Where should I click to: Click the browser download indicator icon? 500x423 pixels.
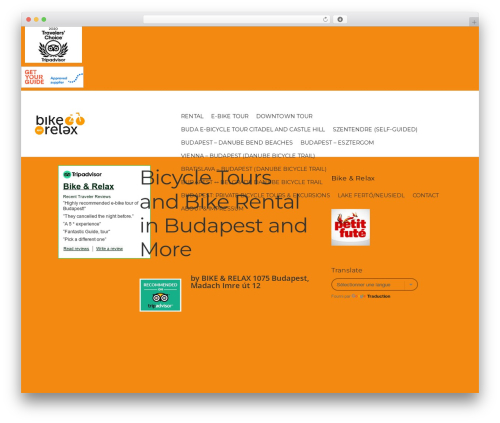pyautogui.click(x=340, y=19)
